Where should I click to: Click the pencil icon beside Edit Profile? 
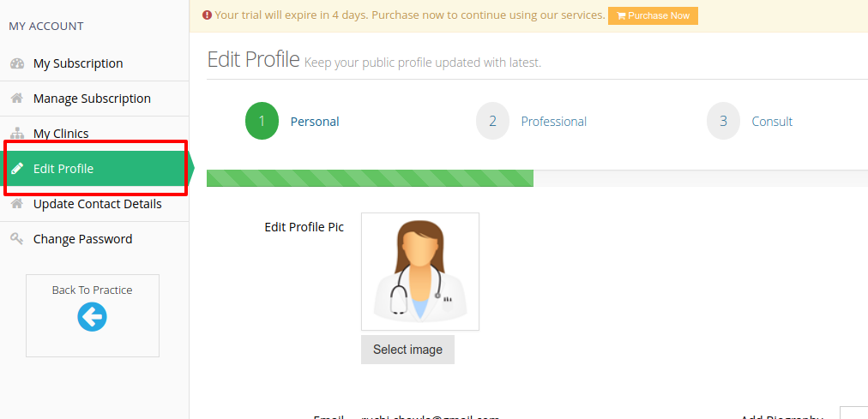[x=17, y=169]
